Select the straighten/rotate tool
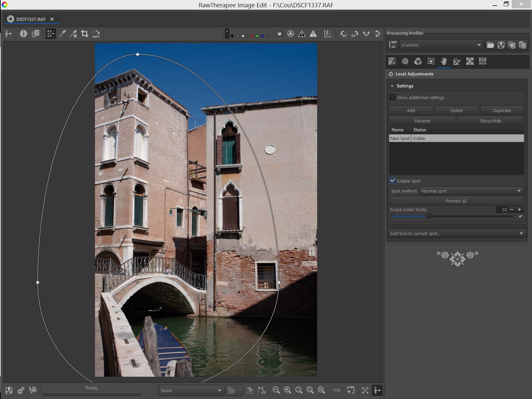The width and height of the screenshot is (532, 399). [x=96, y=34]
